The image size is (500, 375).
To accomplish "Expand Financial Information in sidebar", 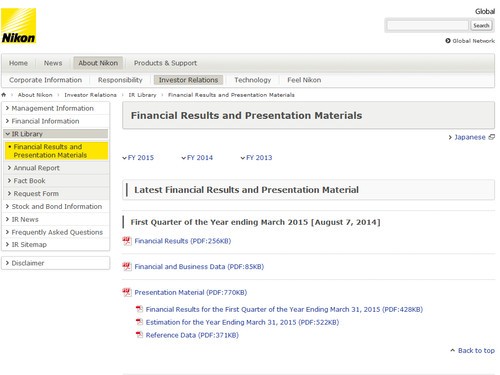I will (56, 121).
